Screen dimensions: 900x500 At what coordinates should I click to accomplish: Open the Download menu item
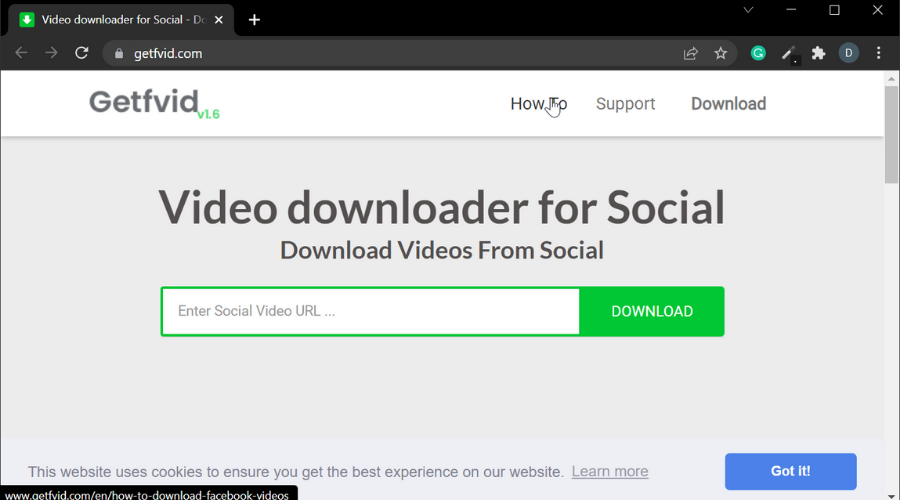point(728,104)
